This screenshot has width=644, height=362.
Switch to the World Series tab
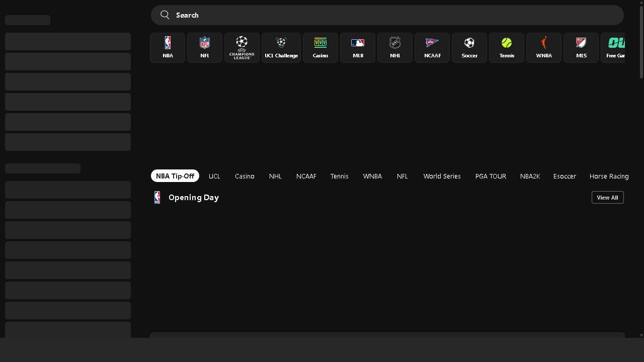[442, 176]
